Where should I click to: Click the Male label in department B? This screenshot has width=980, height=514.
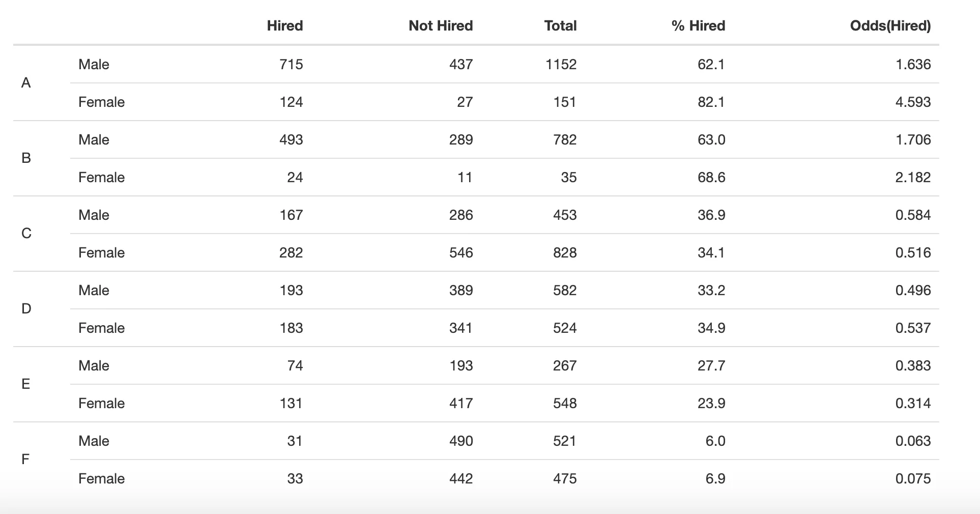(x=94, y=140)
